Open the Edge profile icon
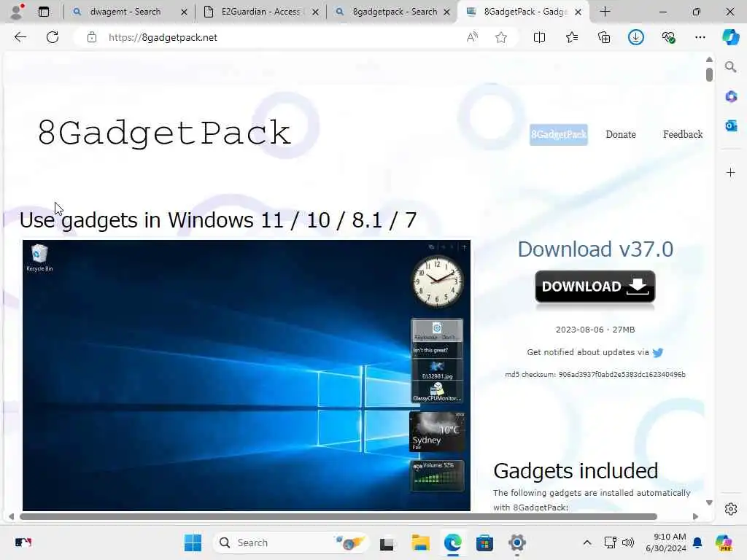747x560 pixels. pyautogui.click(x=17, y=12)
